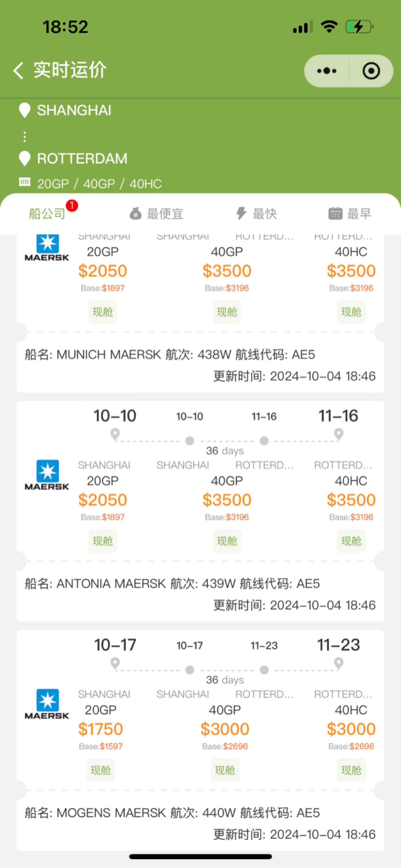This screenshot has height=868, width=401.
Task: Open the ANTONIA MAERSK 439W voyage card
Action: (200, 511)
